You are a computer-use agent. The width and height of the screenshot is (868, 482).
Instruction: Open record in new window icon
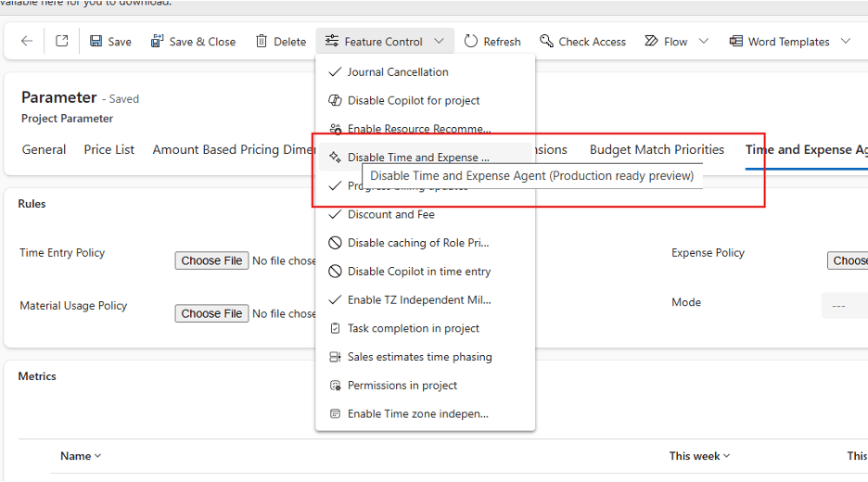click(62, 42)
